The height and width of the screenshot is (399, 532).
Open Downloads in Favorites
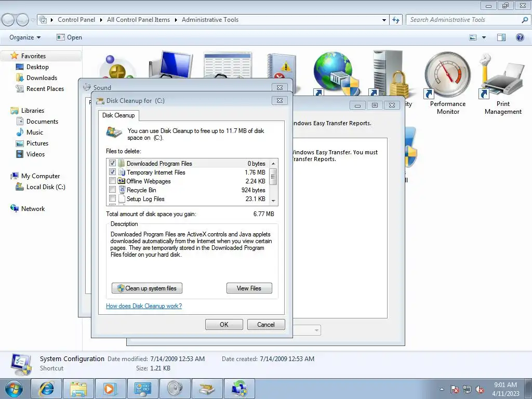[42, 78]
